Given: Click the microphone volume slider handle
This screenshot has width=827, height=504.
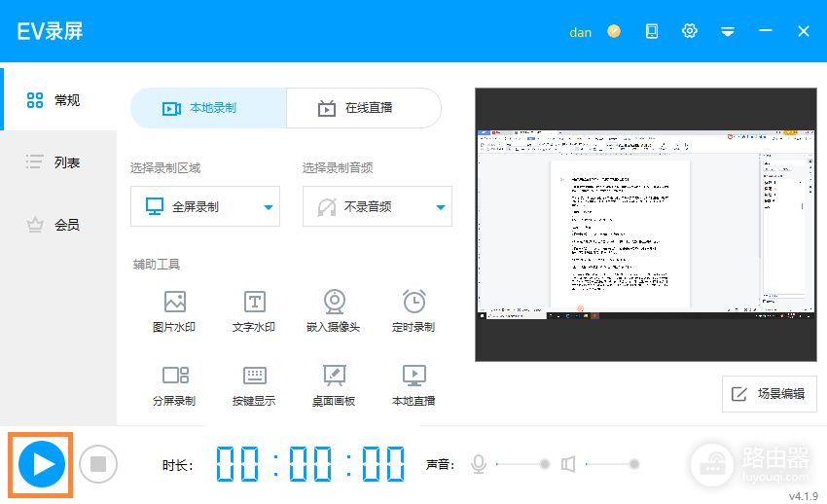Looking at the screenshot, I should (545, 464).
